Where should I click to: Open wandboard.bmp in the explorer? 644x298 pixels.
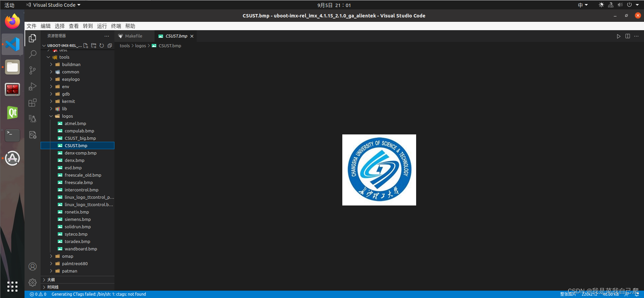tap(78, 249)
